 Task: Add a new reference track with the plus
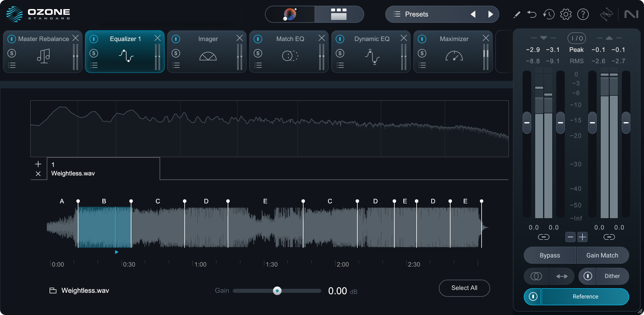pos(38,164)
